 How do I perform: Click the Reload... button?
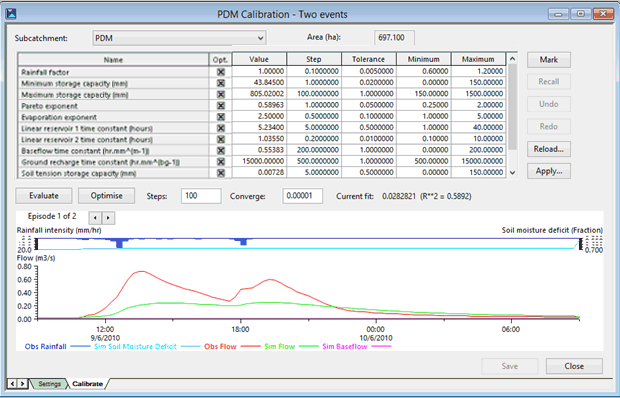(548, 149)
